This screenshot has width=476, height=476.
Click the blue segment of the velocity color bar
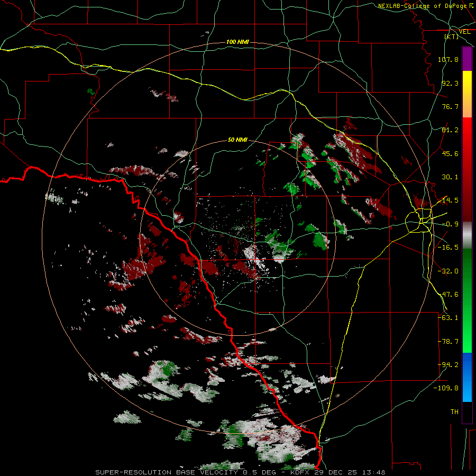tap(467, 377)
